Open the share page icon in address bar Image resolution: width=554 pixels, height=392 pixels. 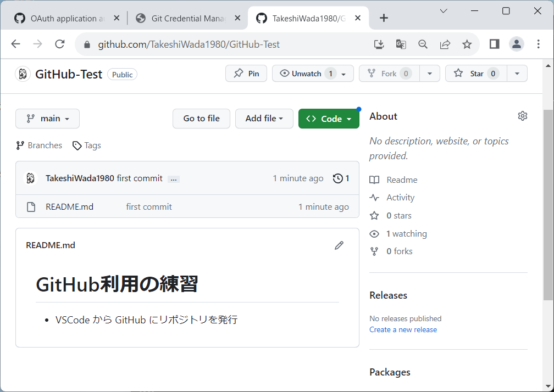click(445, 44)
